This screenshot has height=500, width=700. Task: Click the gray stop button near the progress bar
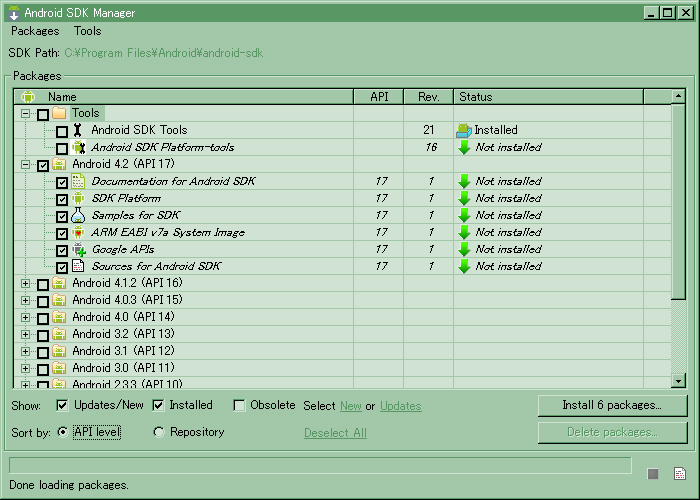653,474
